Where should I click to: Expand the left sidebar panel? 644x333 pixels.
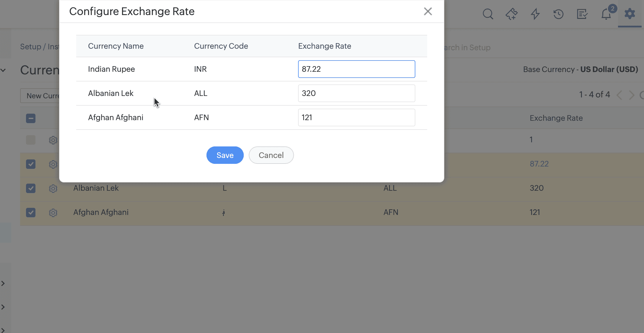4,283
